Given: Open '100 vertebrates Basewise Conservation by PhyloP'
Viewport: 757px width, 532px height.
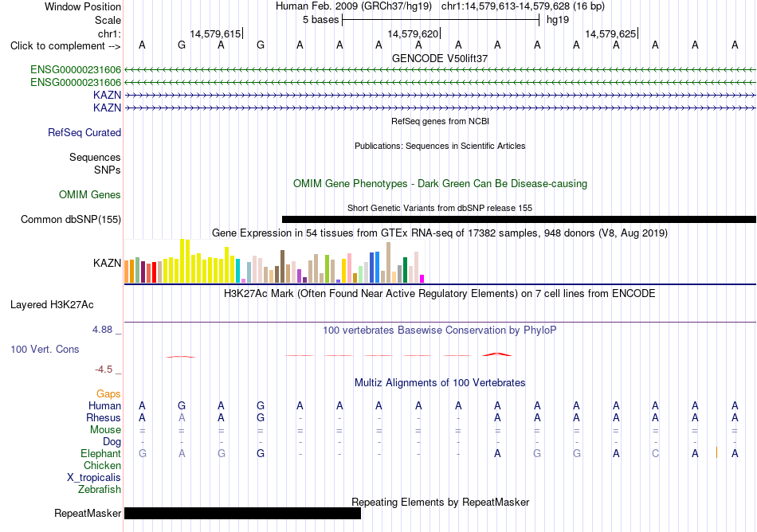Looking at the screenshot, I should [x=440, y=331].
